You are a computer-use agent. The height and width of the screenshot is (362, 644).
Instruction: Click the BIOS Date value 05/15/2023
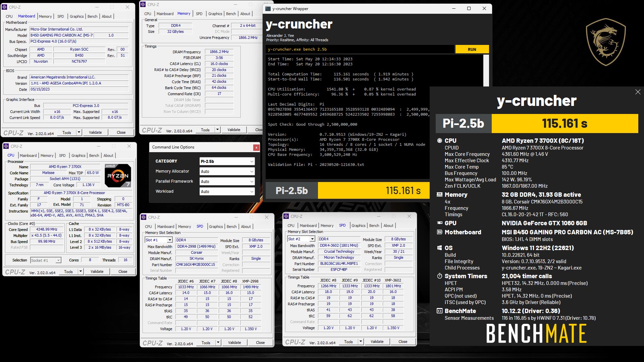(79, 89)
